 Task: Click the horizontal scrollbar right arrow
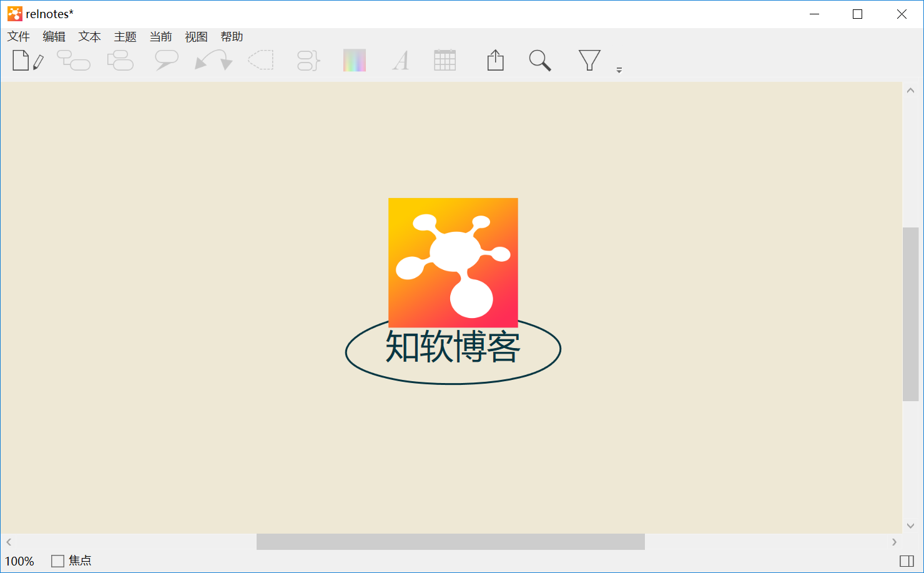click(894, 542)
